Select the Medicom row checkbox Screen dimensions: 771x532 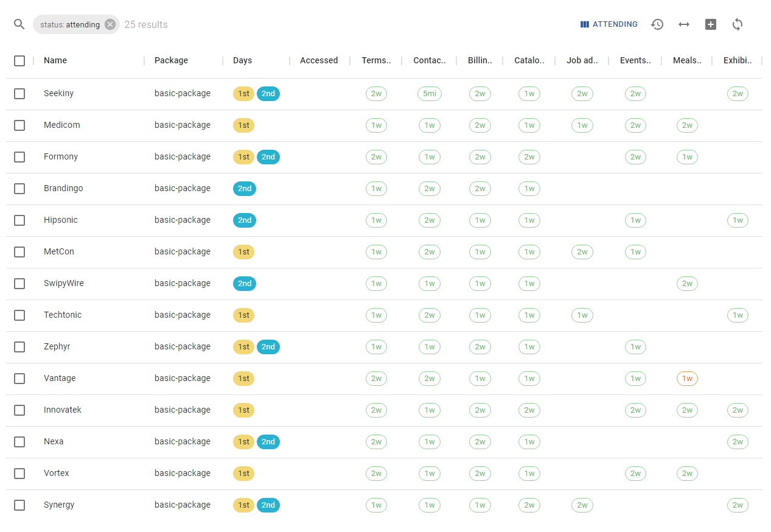pyautogui.click(x=19, y=125)
